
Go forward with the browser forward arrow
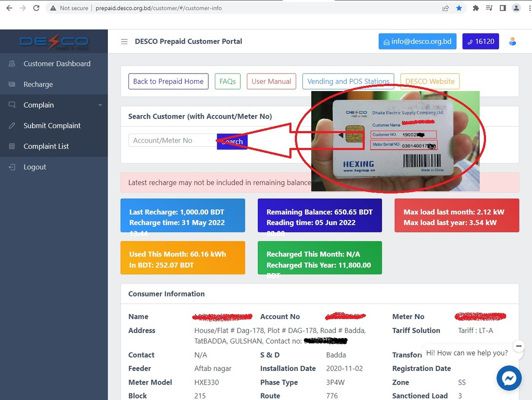click(x=23, y=8)
